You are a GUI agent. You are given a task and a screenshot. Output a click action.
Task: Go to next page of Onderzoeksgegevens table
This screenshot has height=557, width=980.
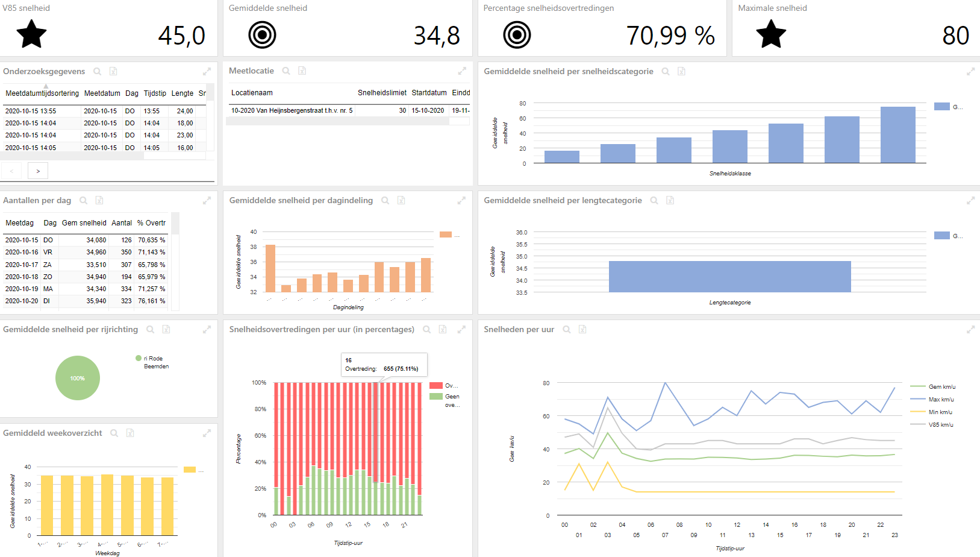38,171
